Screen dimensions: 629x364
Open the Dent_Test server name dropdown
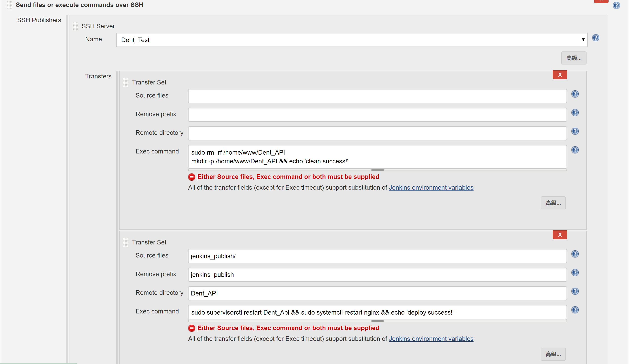pyautogui.click(x=351, y=40)
